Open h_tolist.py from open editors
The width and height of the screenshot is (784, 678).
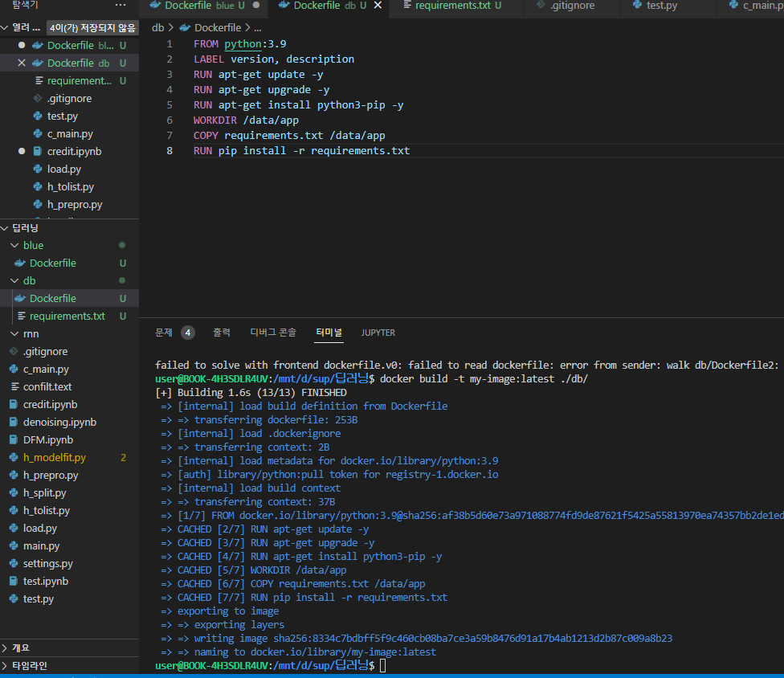71,187
